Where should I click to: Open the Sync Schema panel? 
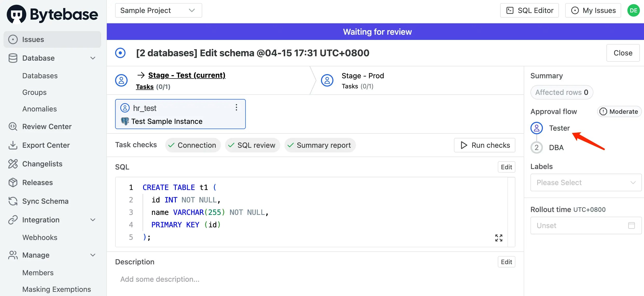coord(45,201)
